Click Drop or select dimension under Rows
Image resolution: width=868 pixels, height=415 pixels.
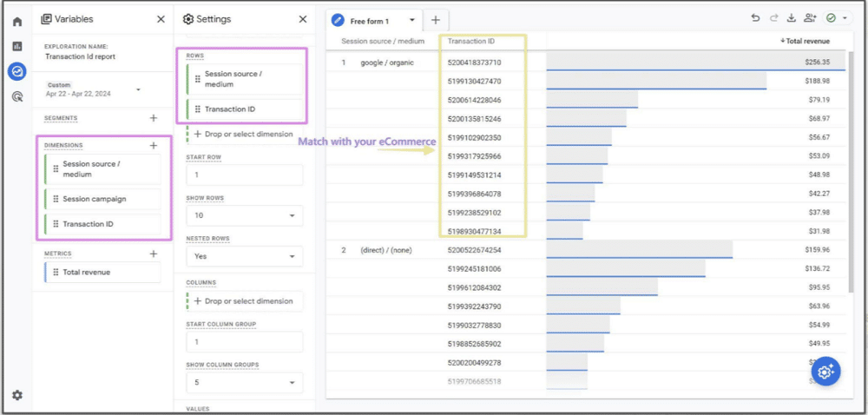[x=244, y=134]
